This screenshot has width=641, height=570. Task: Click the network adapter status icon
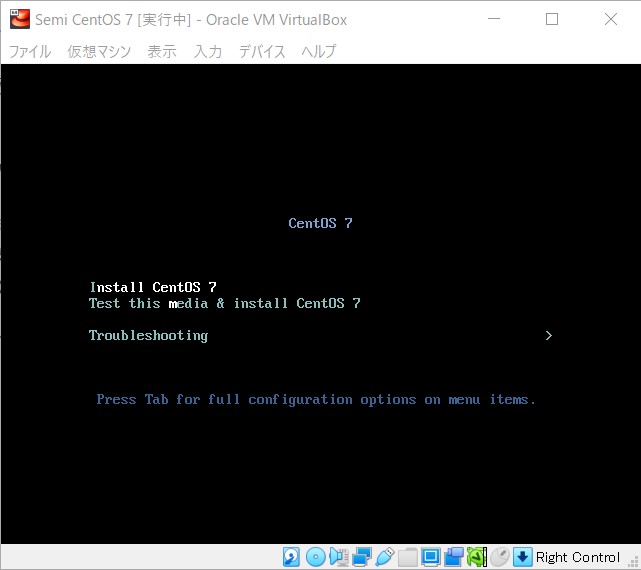[x=362, y=557]
